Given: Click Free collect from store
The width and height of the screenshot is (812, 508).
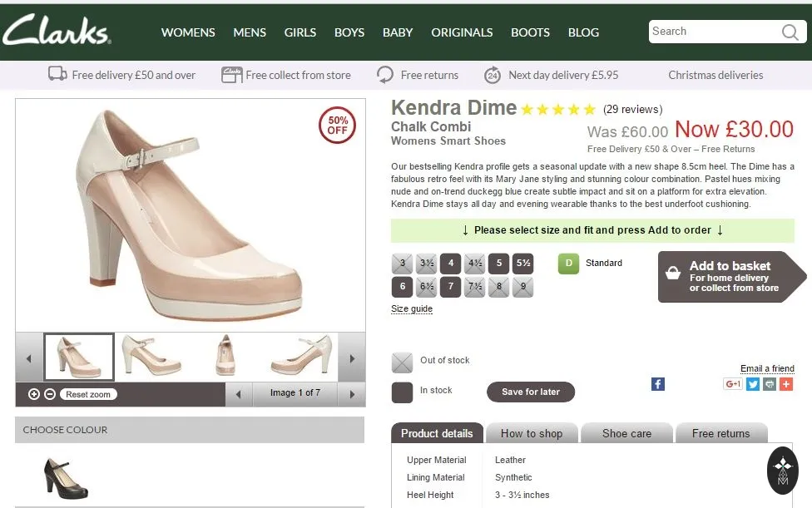Looking at the screenshot, I should (x=286, y=75).
